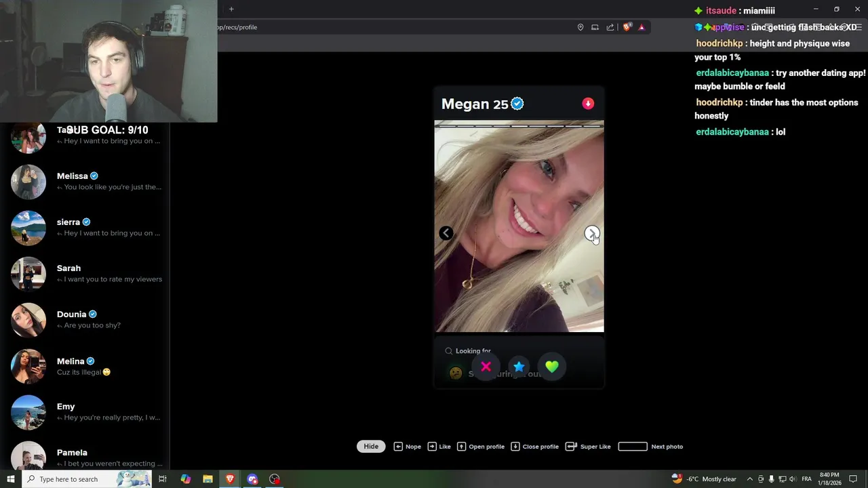This screenshot has width=868, height=488.
Task: Click the green heart Like button
Action: 552,367
